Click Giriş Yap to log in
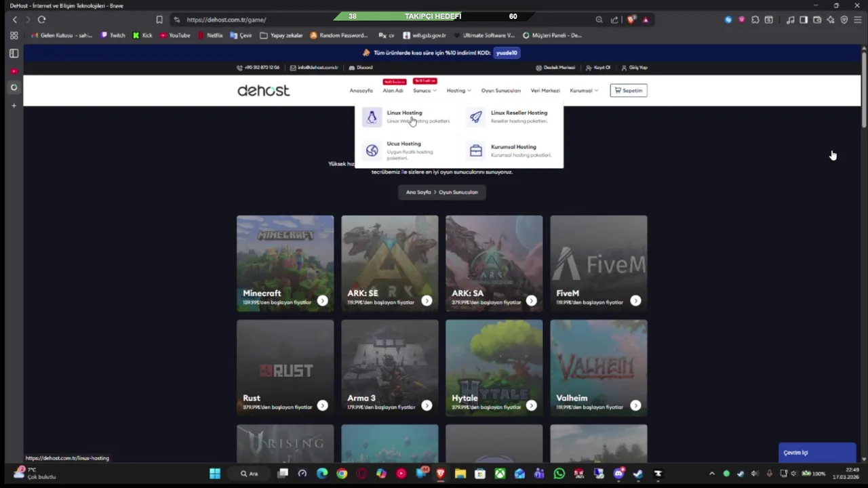868x488 pixels. tap(634, 68)
